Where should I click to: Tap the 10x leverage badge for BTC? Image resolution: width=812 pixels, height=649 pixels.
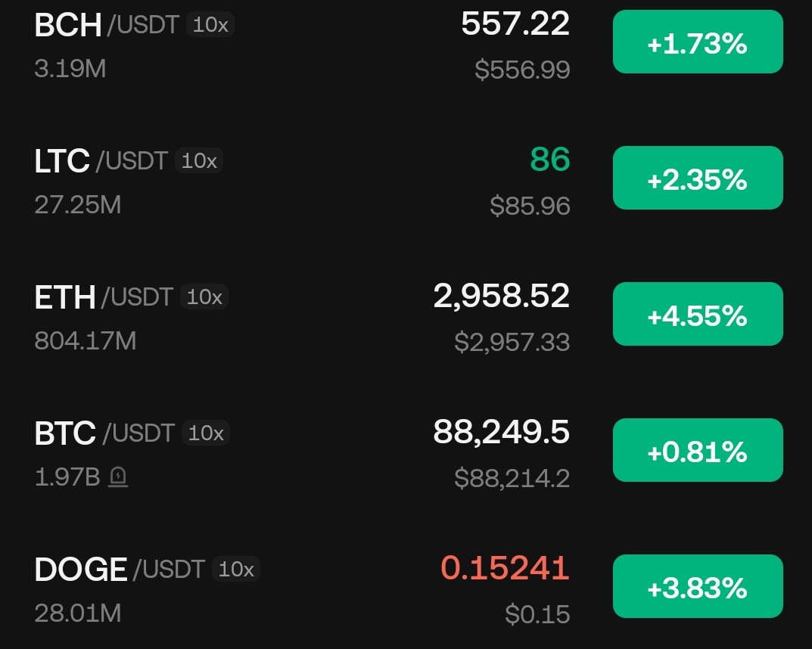point(206,433)
